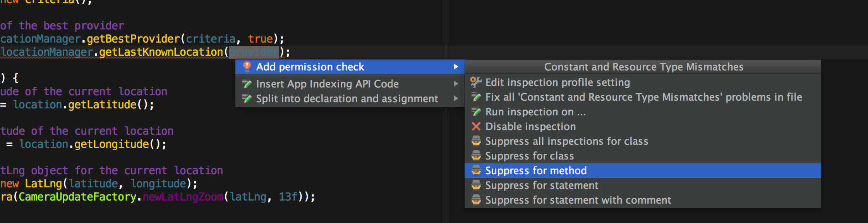Select 'Insert App Indexing API Code' intention

pyautogui.click(x=350, y=84)
